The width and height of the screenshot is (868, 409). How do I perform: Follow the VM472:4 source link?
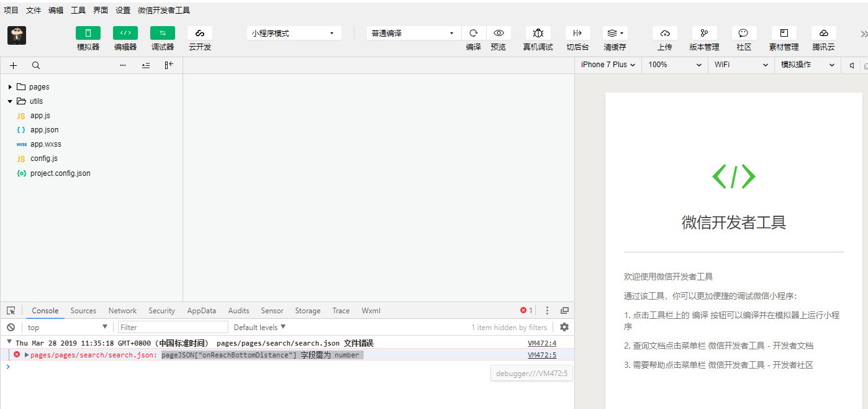coord(542,343)
